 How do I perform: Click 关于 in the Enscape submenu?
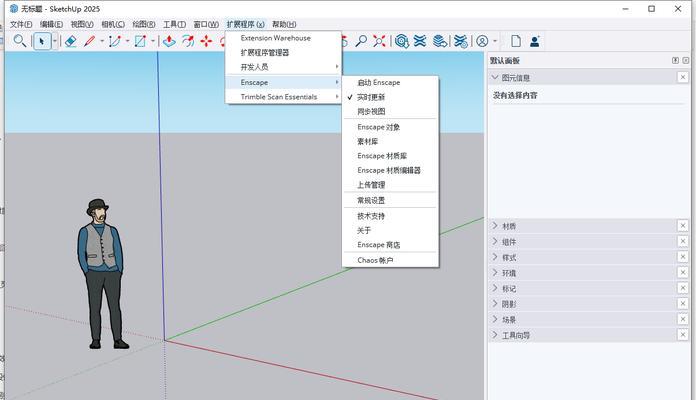coord(390,230)
